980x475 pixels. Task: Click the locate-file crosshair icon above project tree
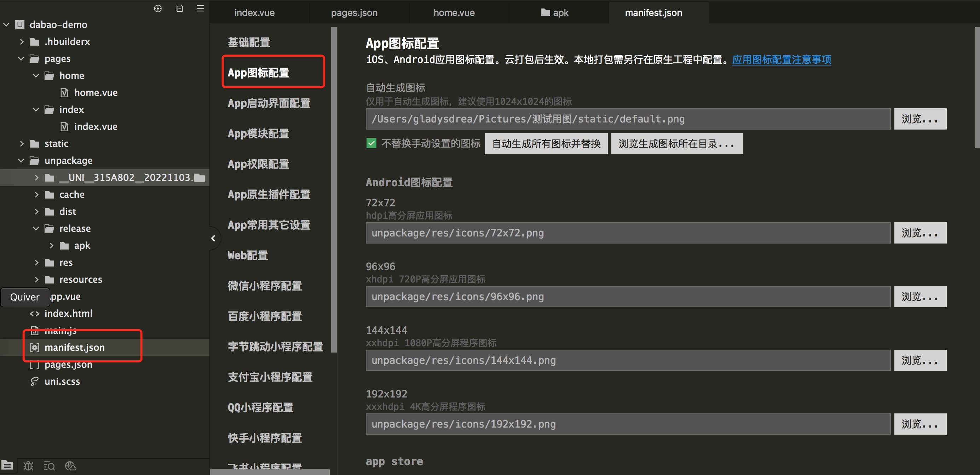(157, 8)
